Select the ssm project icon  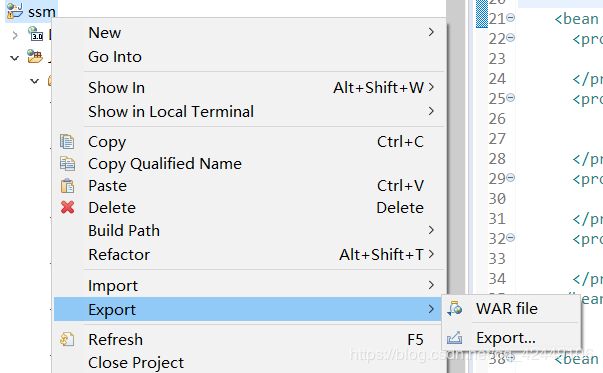pyautogui.click(x=15, y=11)
